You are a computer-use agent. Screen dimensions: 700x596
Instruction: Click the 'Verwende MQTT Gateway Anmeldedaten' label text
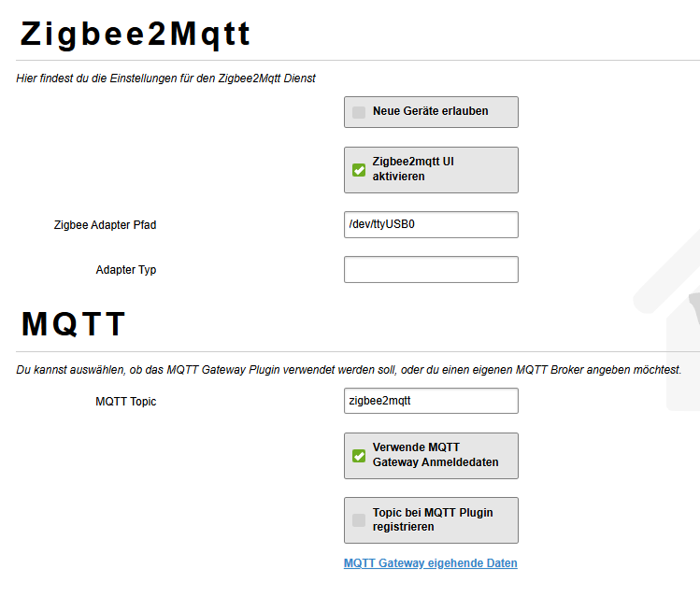[436, 455]
